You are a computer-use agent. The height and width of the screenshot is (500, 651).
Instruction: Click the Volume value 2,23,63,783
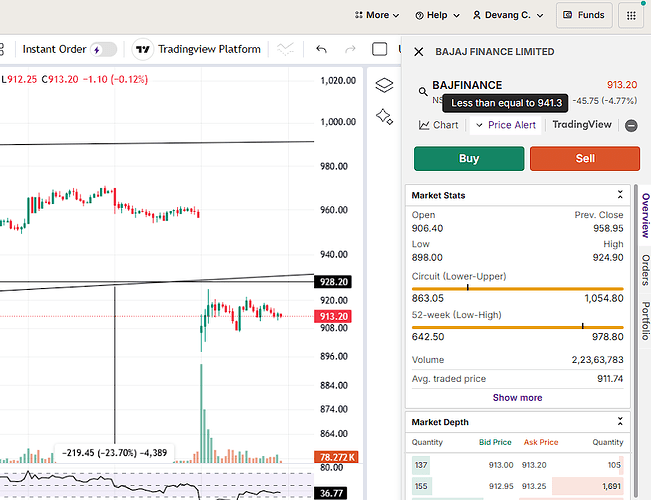tap(597, 360)
